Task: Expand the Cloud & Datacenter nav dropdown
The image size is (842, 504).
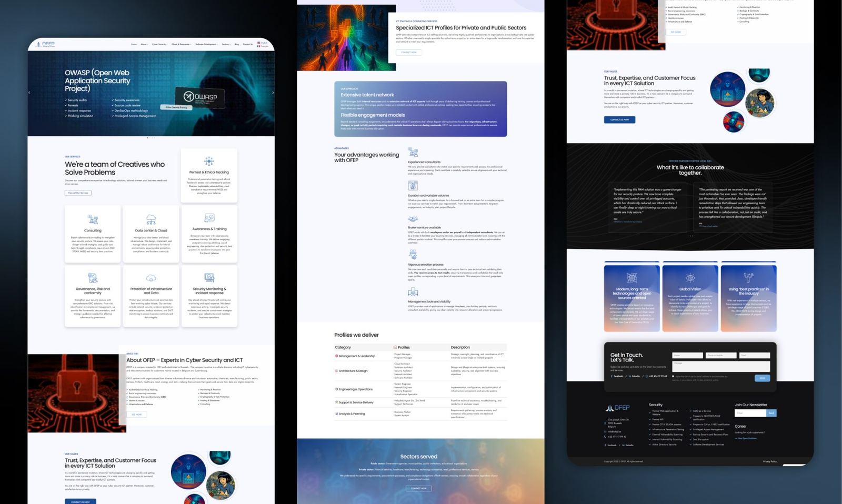Action: (x=181, y=44)
